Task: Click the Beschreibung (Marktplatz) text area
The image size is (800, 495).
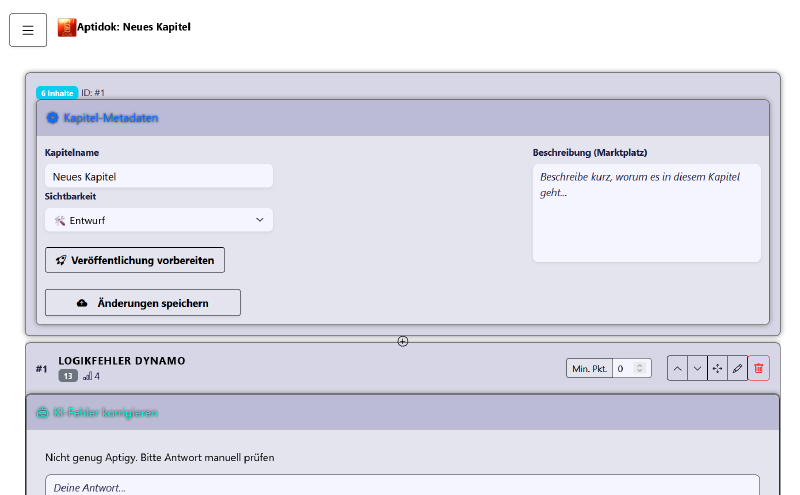Action: tap(646, 213)
